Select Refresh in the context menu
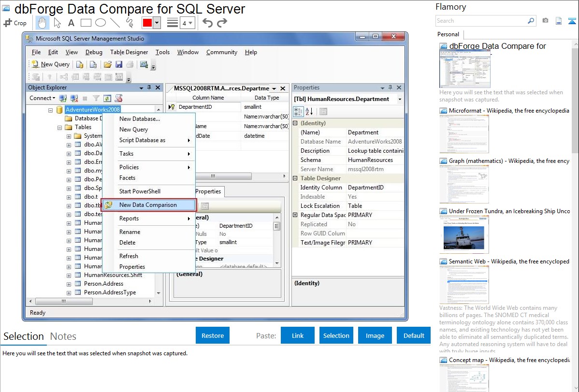Image resolution: width=579 pixels, height=392 pixels. click(x=148, y=256)
